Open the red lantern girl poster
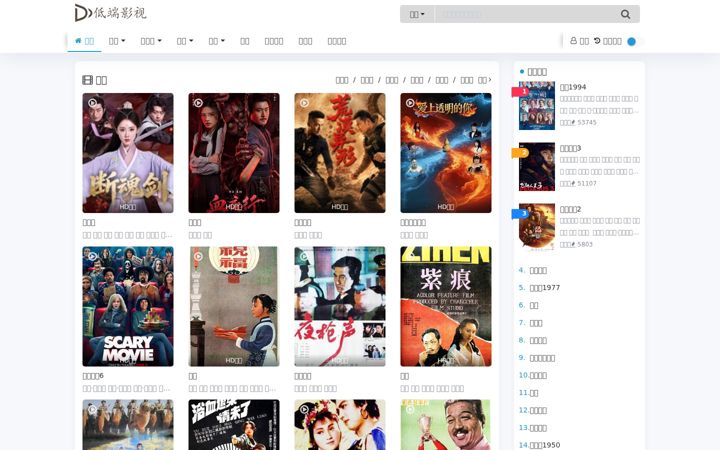 pyautogui.click(x=234, y=306)
